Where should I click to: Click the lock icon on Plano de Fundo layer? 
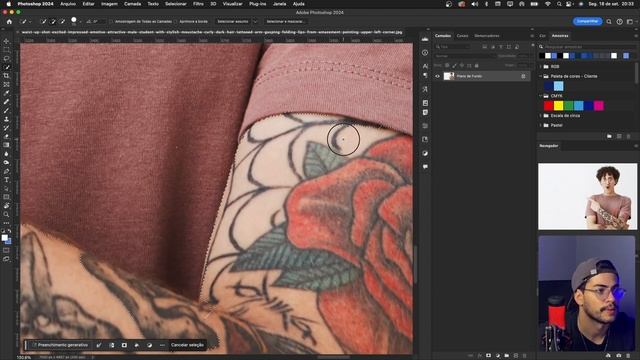pos(523,76)
